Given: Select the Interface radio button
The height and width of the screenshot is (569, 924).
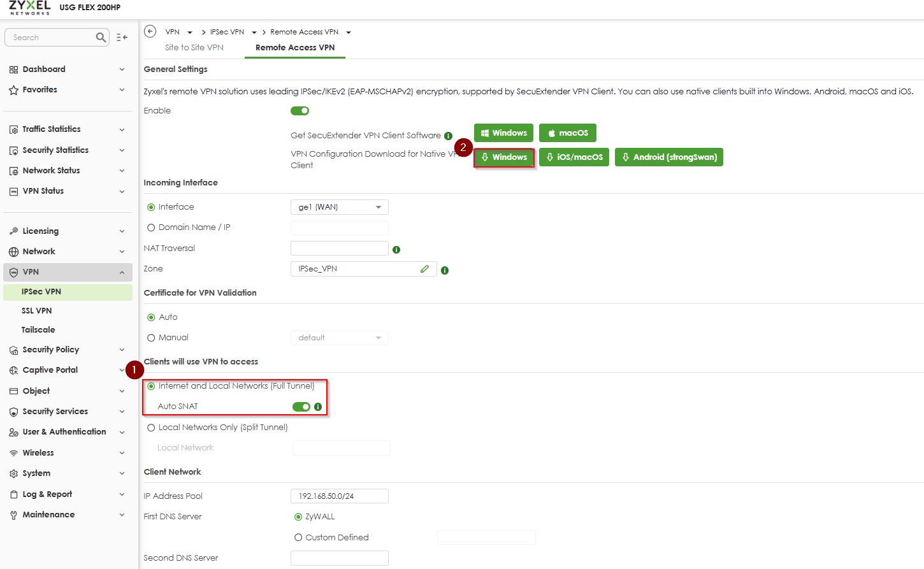Looking at the screenshot, I should tap(151, 207).
